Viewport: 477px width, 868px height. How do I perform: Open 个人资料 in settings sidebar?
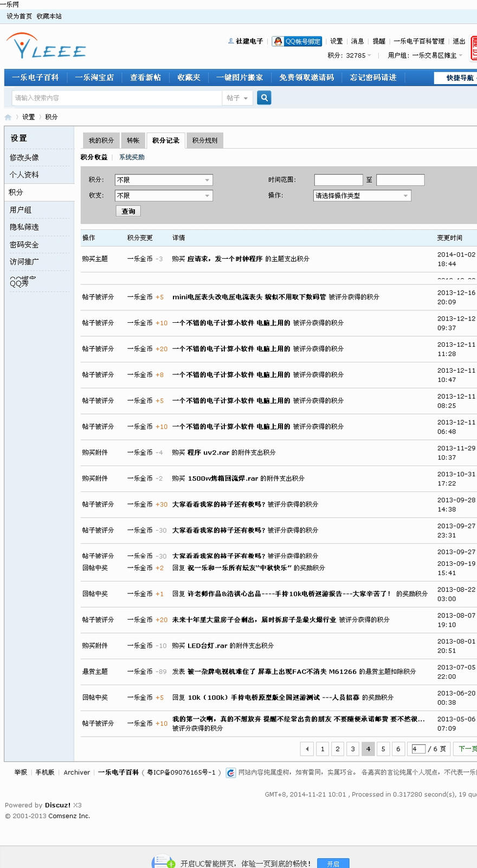pos(24,175)
